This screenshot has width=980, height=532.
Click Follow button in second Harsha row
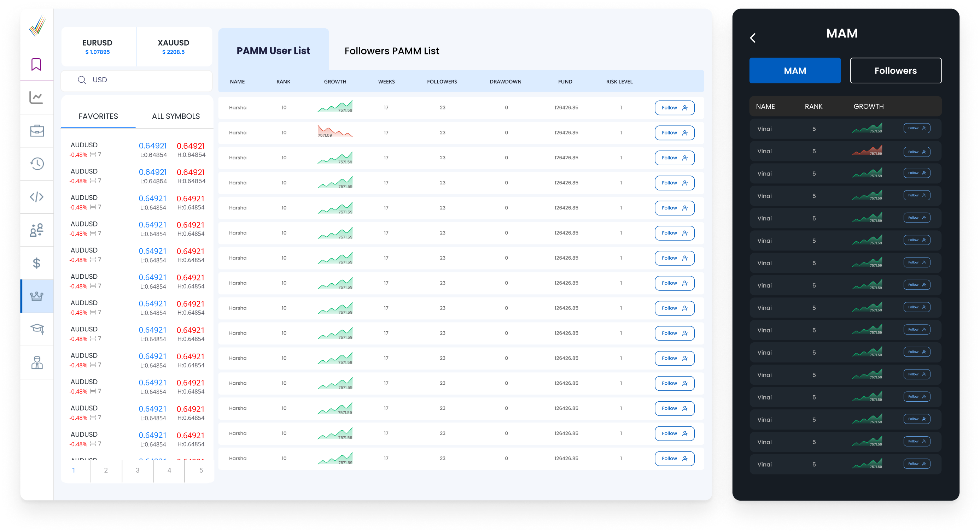[x=675, y=133]
